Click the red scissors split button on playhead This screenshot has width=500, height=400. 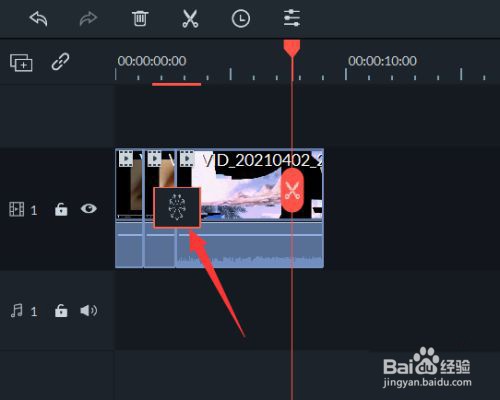pos(292,190)
